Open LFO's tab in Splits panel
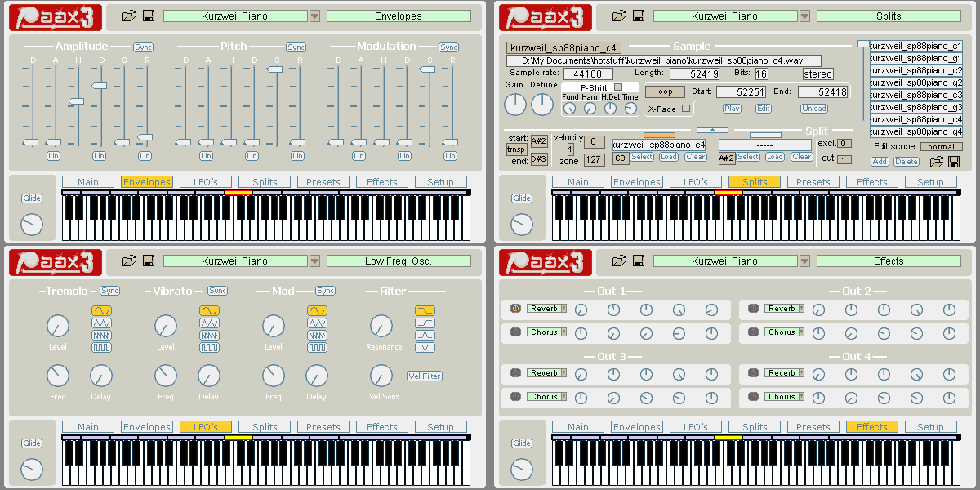Screen dimensions: 980x490 pyautogui.click(x=696, y=182)
